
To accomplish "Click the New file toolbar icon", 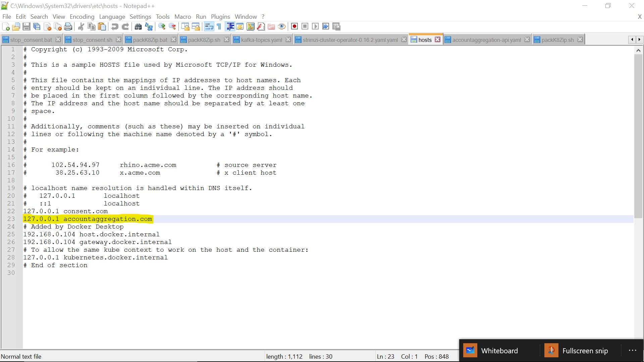I will pyautogui.click(x=6, y=26).
